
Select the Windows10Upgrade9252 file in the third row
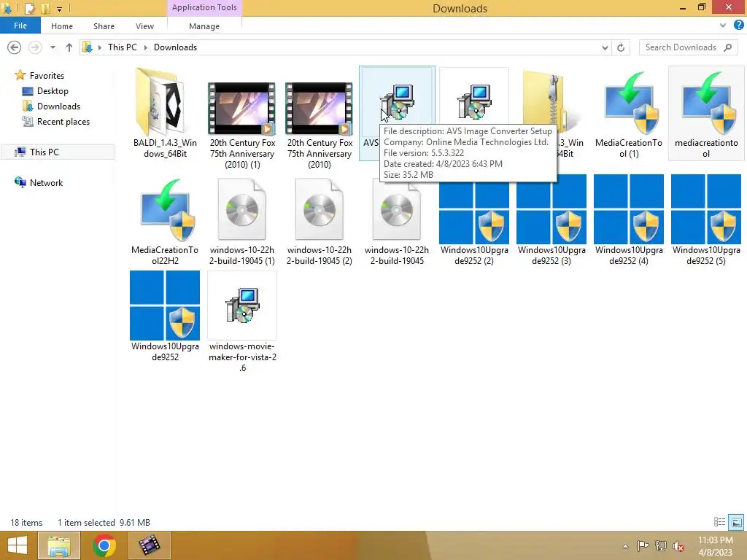(165, 316)
